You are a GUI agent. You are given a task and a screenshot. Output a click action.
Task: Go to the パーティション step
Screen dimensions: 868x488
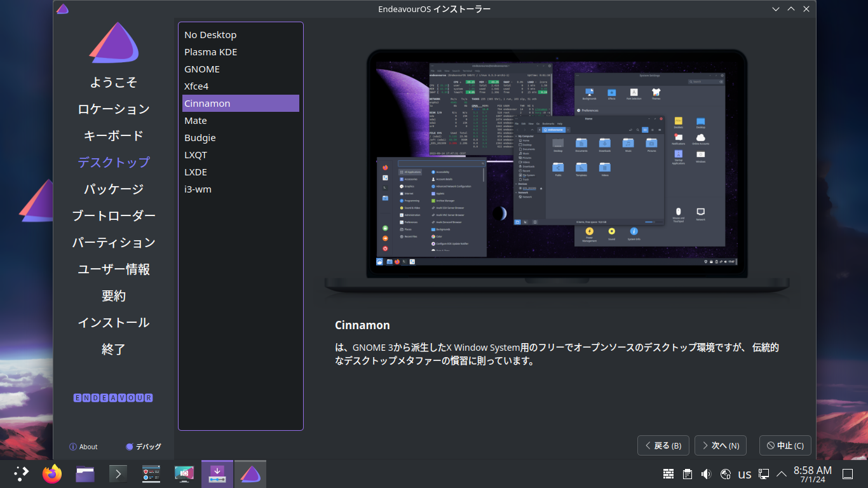(114, 243)
